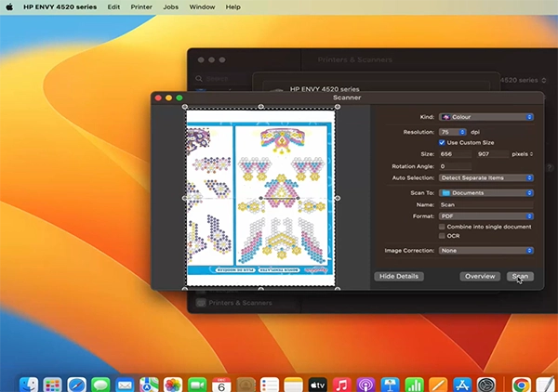Click the Scanner window title
Viewport: 558px width, 392px height.
(x=347, y=98)
